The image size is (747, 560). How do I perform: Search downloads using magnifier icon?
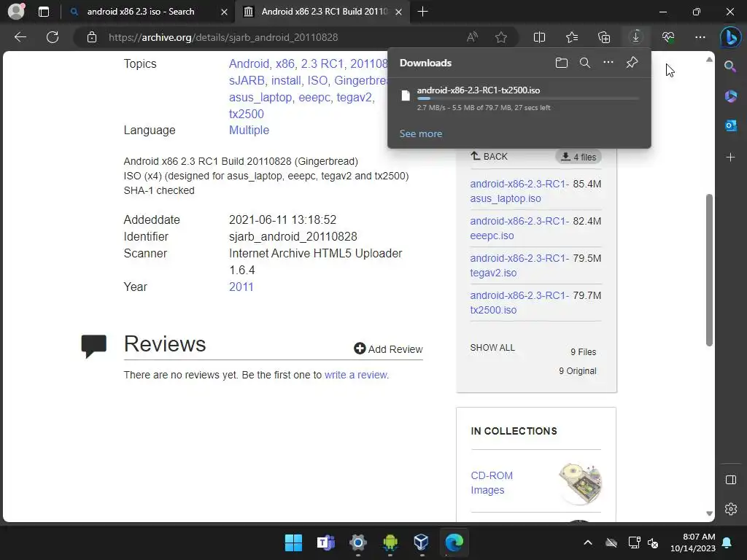[x=585, y=63]
